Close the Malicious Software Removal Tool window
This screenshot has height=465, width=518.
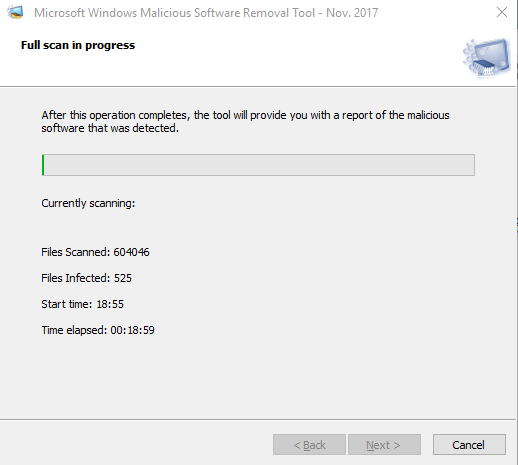pyautogui.click(x=502, y=12)
